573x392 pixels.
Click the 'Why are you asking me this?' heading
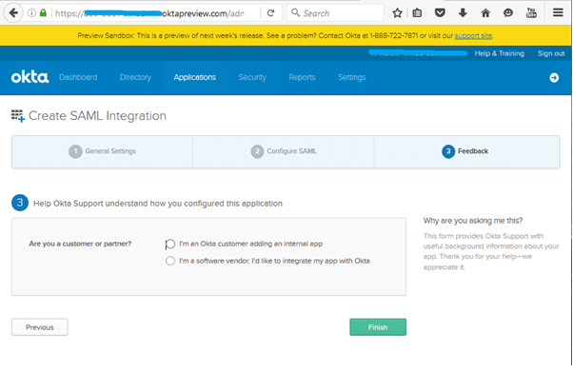pos(472,221)
